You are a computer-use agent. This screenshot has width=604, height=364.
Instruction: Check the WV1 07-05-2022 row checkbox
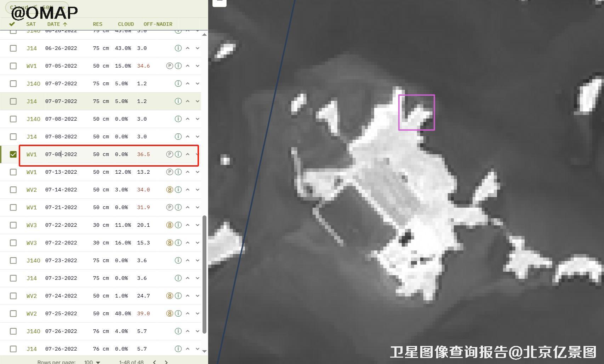pos(13,66)
